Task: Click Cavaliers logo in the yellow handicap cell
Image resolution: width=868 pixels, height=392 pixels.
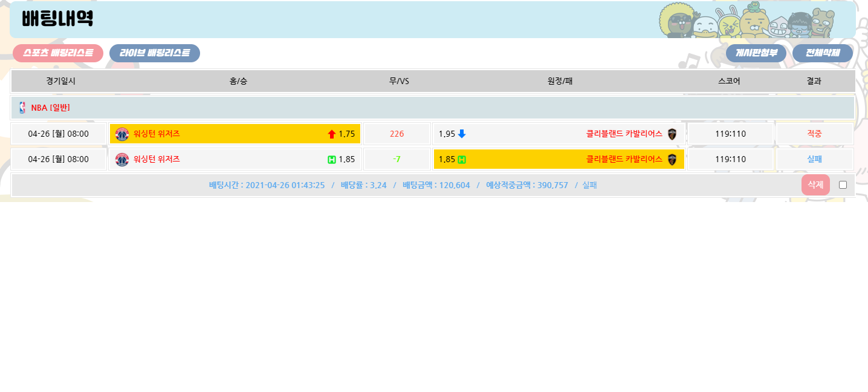Action: (672, 160)
